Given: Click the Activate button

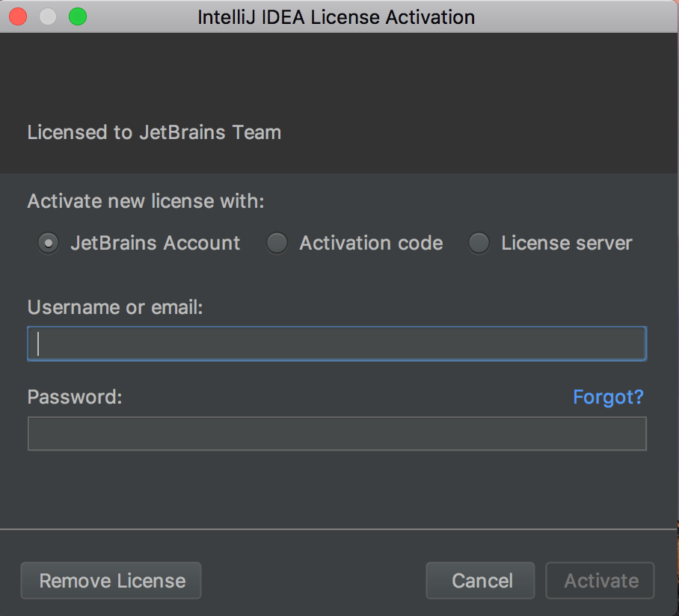Looking at the screenshot, I should point(600,581).
